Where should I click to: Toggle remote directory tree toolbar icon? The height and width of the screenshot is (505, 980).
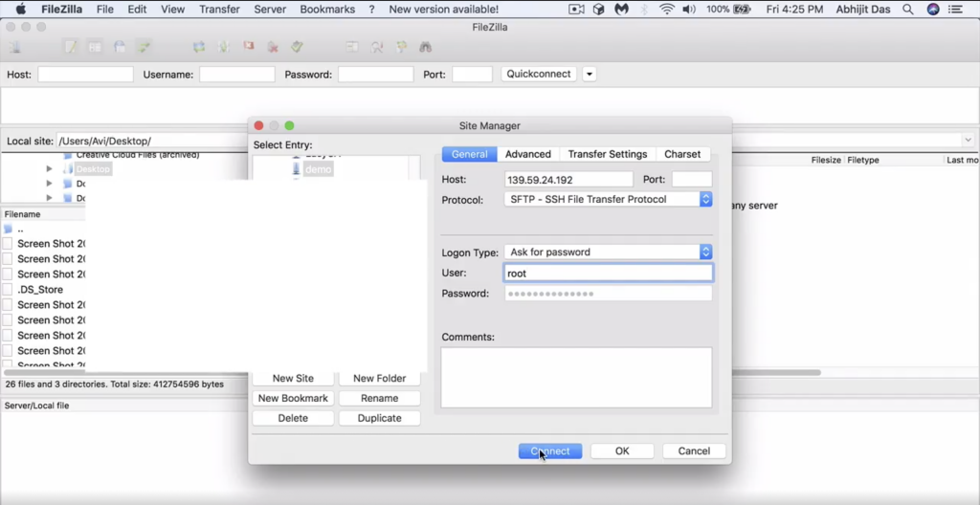(x=120, y=48)
